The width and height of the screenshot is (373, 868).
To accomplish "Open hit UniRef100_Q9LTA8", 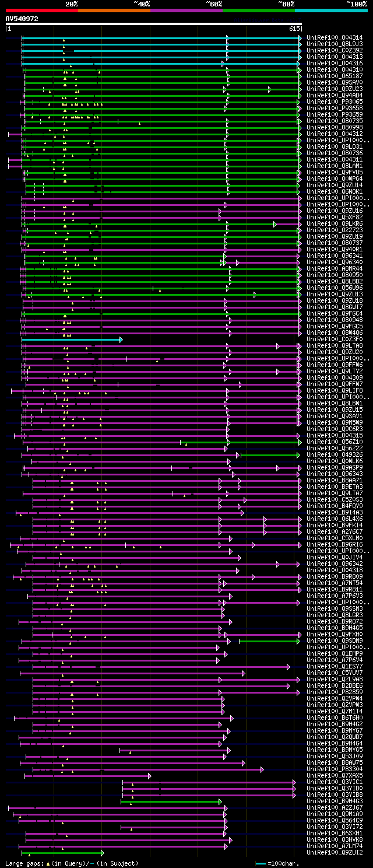I will 335,346.
